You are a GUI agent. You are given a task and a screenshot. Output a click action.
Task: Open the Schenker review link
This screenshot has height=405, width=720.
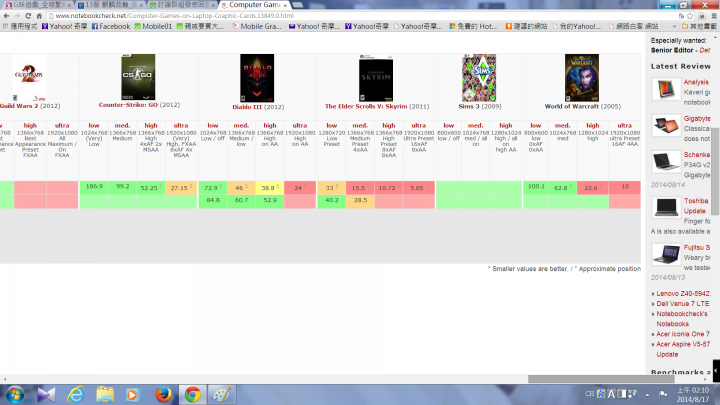697,155
